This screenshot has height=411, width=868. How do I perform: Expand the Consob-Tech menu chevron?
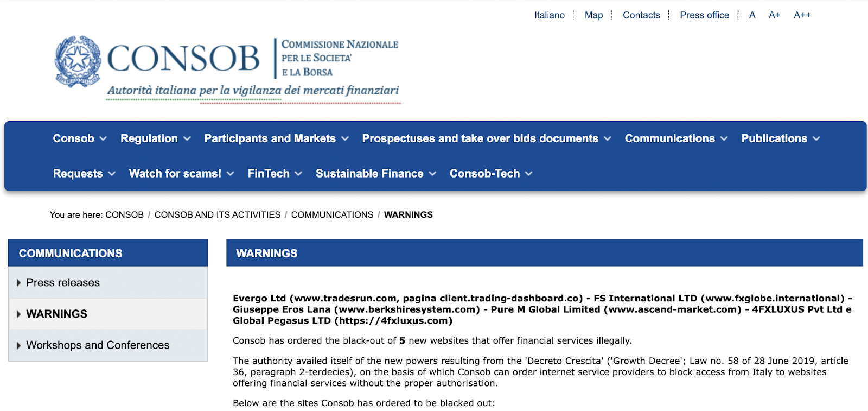pyautogui.click(x=529, y=174)
